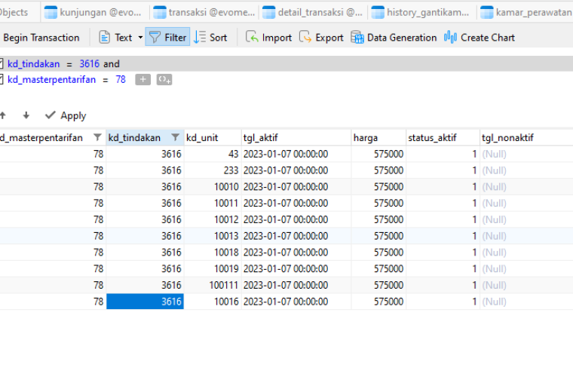Open the Data Generation tool
The width and height of the screenshot is (573, 392).
(x=394, y=37)
